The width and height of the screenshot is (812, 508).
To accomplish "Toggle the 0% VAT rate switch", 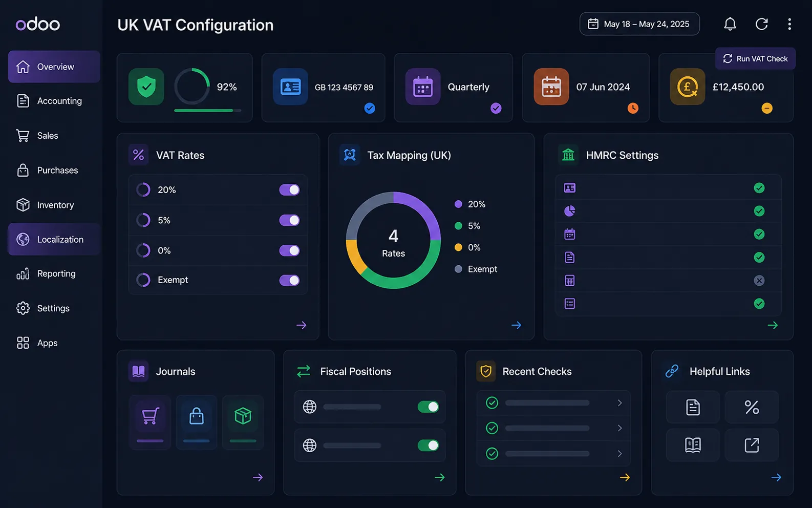I will [x=289, y=250].
